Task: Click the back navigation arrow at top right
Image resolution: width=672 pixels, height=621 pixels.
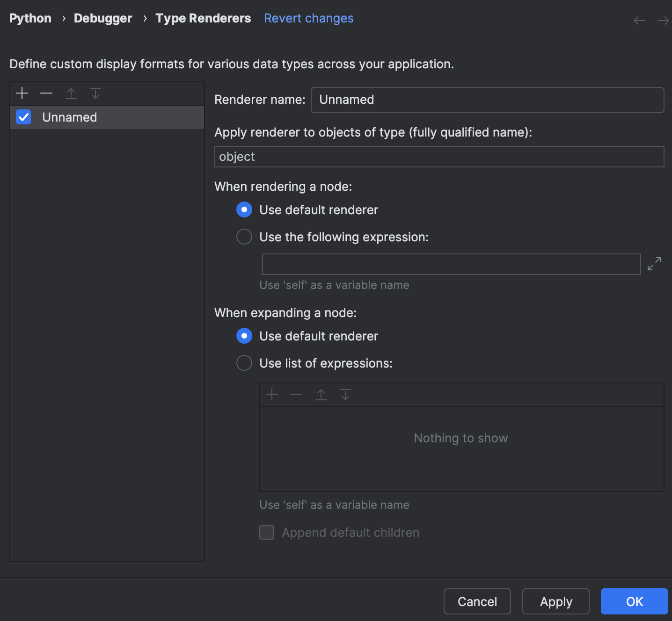Action: point(639,20)
